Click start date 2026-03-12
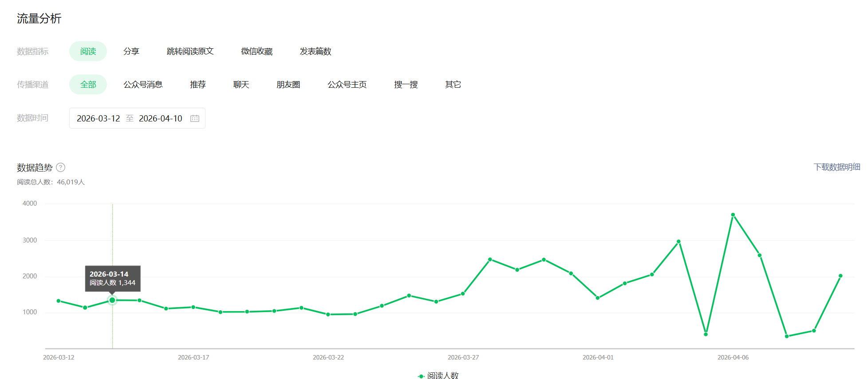This screenshot has width=868, height=379. (99, 118)
